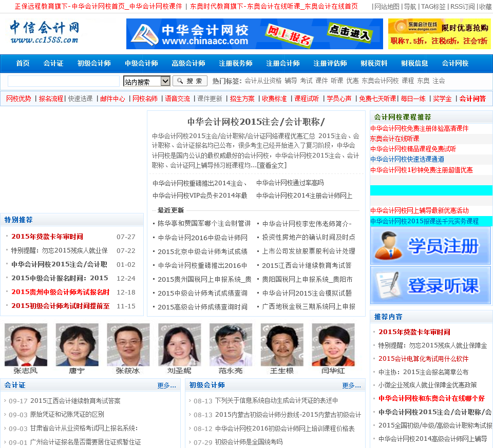Open 原始凭证和记账凭证的区别 article
493x448 pixels.
[x=67, y=414]
